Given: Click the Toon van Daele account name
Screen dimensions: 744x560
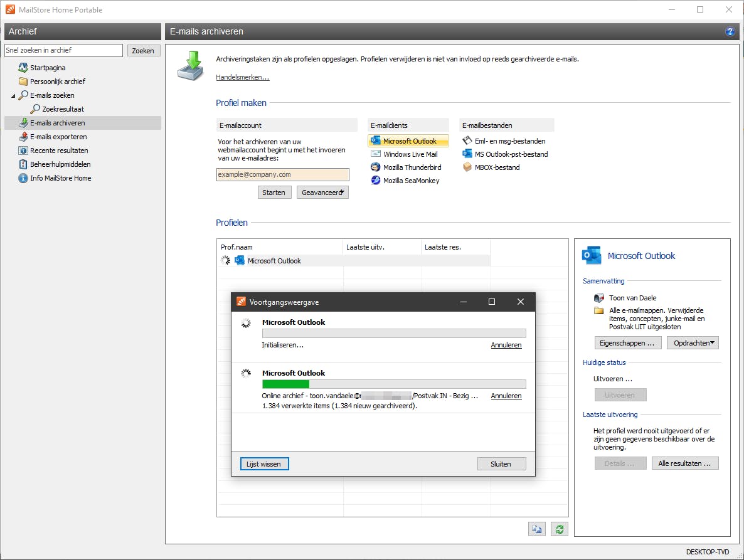Looking at the screenshot, I should pos(632,298).
